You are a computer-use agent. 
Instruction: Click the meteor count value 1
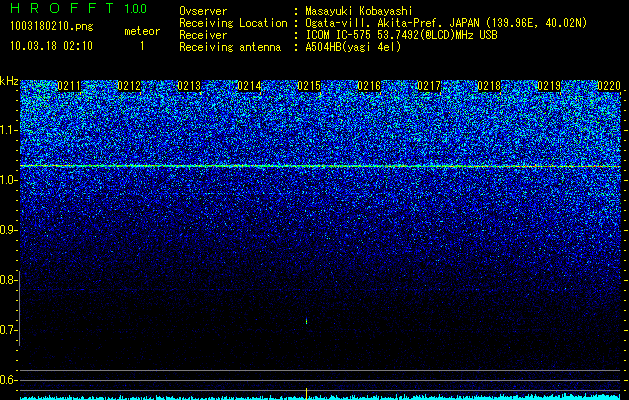[x=142, y=46]
